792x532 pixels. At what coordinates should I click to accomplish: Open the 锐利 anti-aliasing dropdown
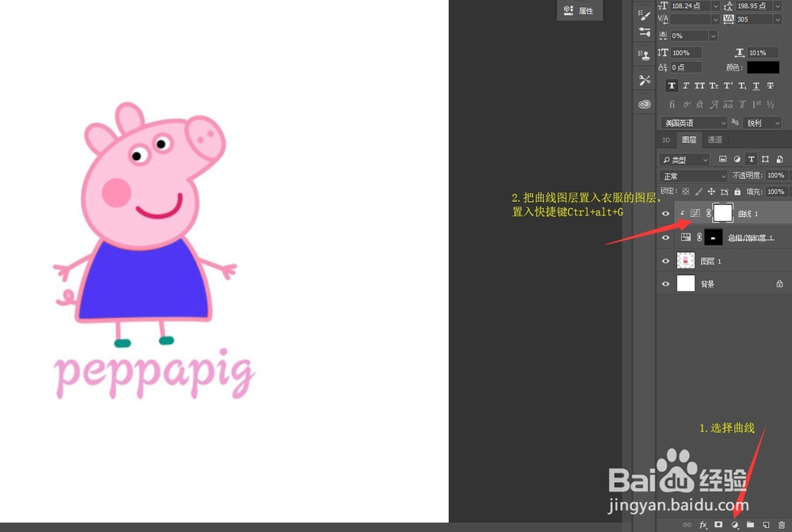(x=762, y=123)
